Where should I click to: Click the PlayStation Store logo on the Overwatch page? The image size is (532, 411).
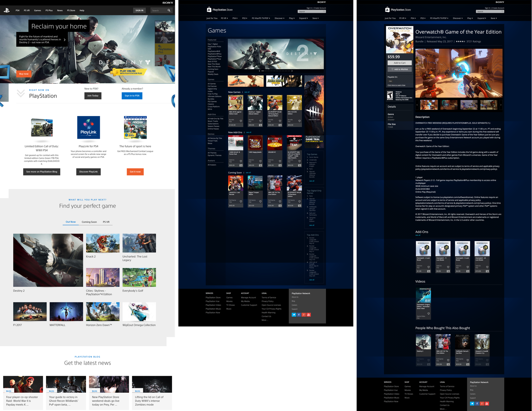(x=398, y=10)
